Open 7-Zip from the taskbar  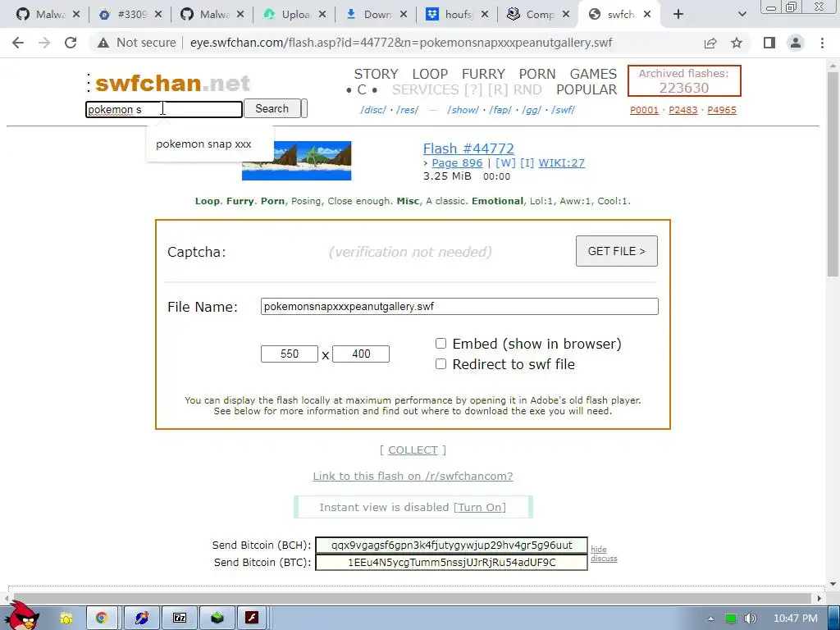pos(180,618)
